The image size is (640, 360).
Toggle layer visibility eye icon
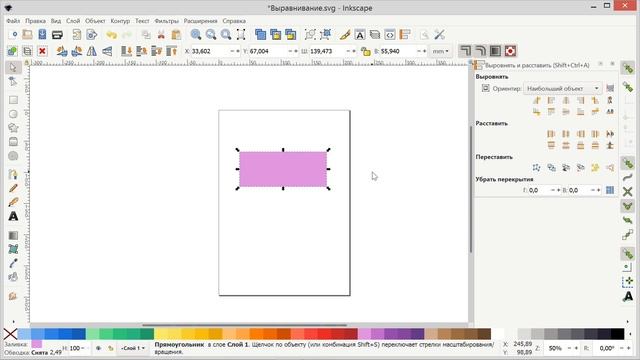(98, 348)
